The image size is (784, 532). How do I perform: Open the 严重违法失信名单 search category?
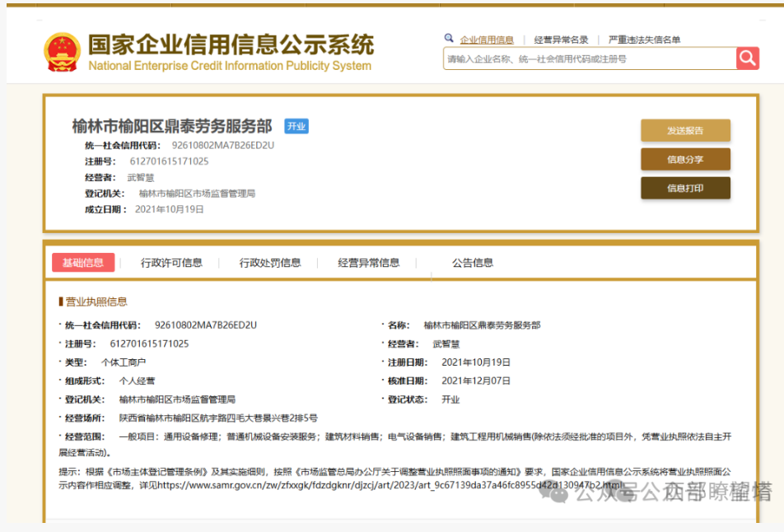(x=644, y=40)
